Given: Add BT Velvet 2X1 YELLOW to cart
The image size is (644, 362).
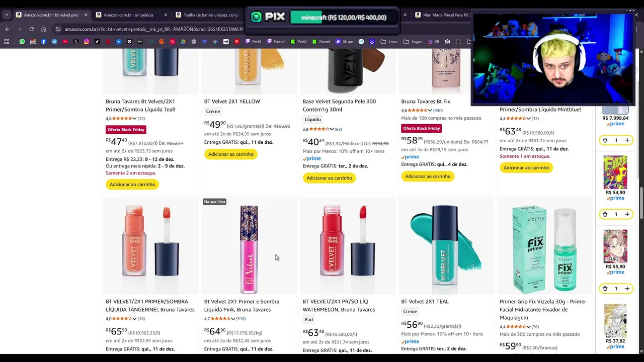Looking at the screenshot, I should tap(231, 154).
